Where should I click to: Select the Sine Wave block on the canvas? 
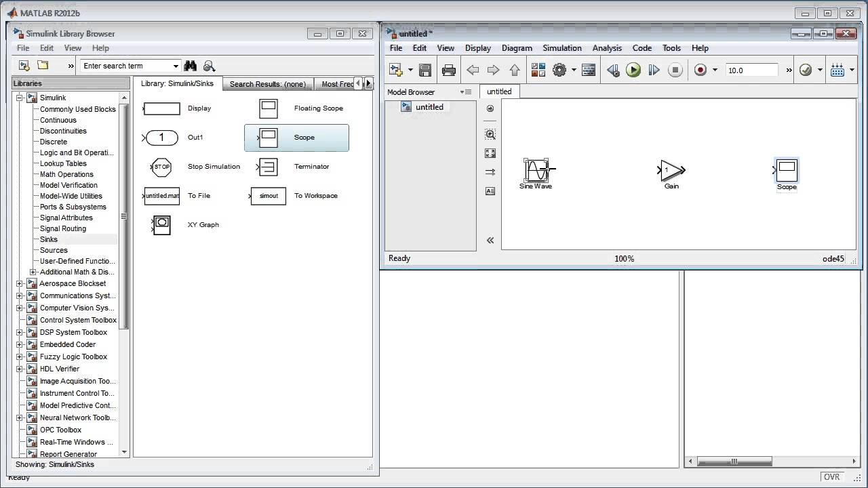(x=536, y=170)
